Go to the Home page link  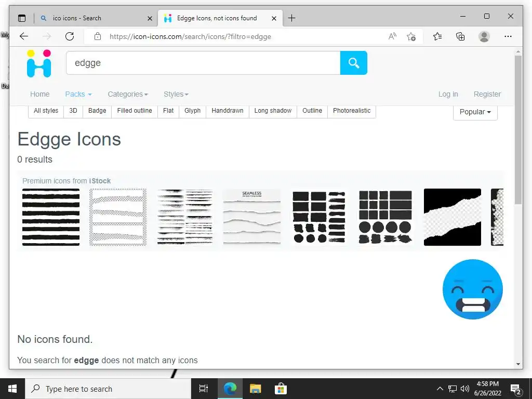click(39, 94)
